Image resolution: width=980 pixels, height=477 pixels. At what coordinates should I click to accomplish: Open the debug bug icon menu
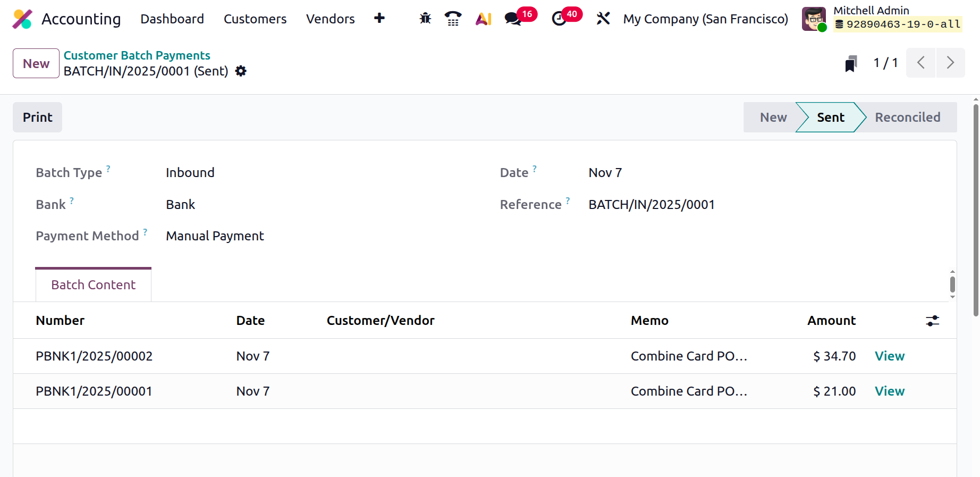point(425,19)
